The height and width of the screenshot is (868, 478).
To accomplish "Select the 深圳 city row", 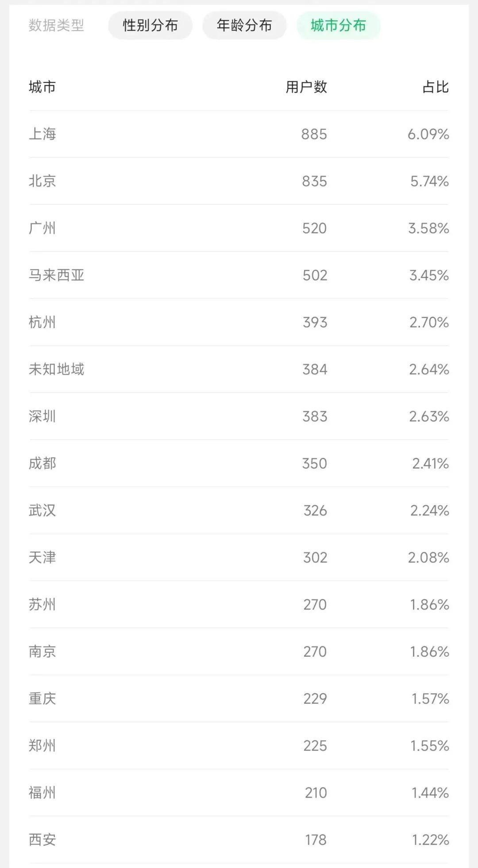I will tap(42, 416).
